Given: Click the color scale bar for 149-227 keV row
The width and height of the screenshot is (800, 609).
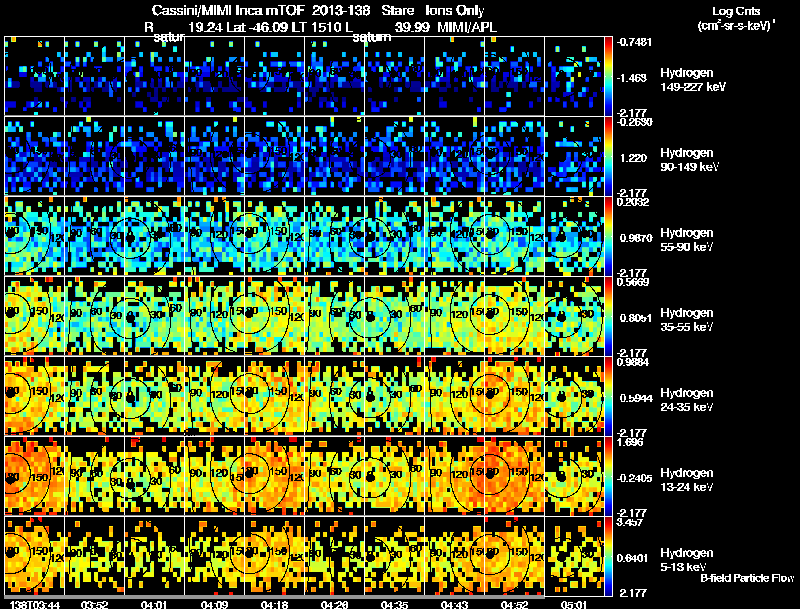Looking at the screenshot, I should click(608, 76).
